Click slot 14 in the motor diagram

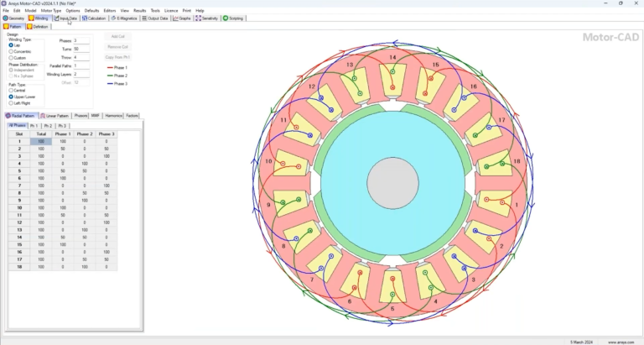click(392, 80)
